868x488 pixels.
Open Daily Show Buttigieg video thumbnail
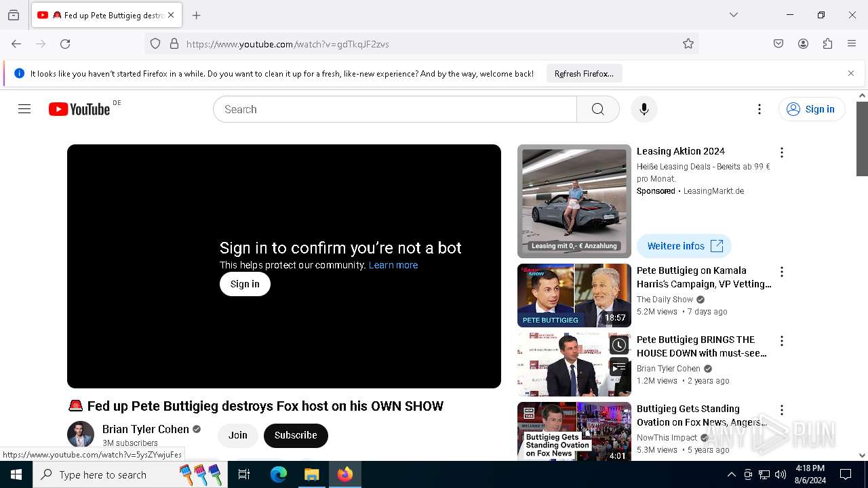pos(574,296)
